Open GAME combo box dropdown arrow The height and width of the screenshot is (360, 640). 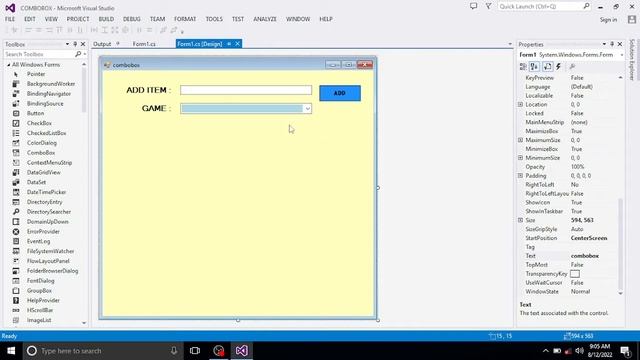307,109
